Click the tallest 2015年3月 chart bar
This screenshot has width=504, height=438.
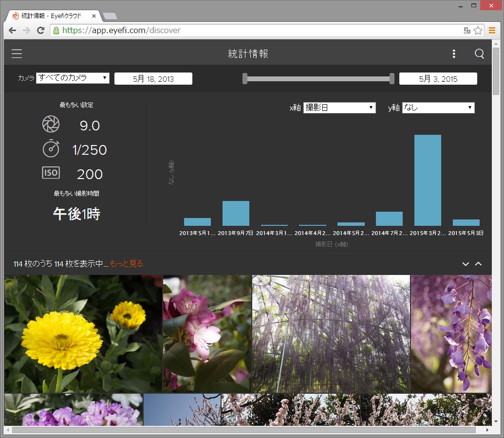pos(428,180)
